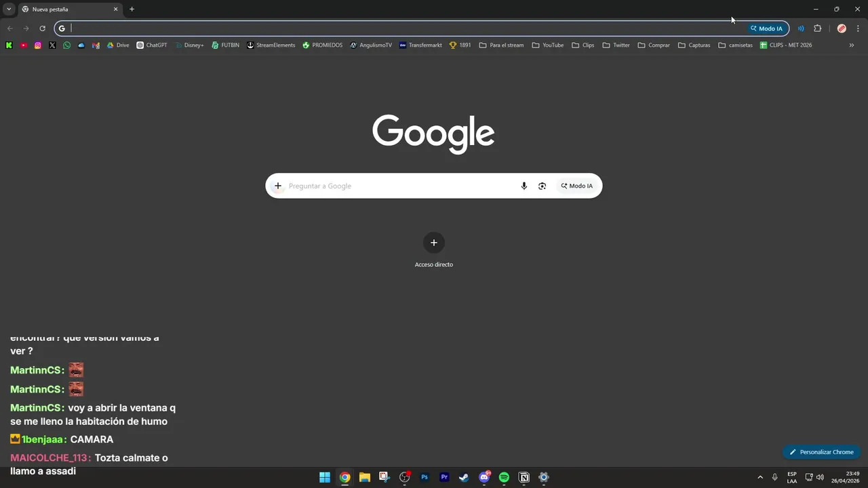Viewport: 868px width, 488px height.
Task: Open the AngulismoTV bookmark
Action: 370,45
